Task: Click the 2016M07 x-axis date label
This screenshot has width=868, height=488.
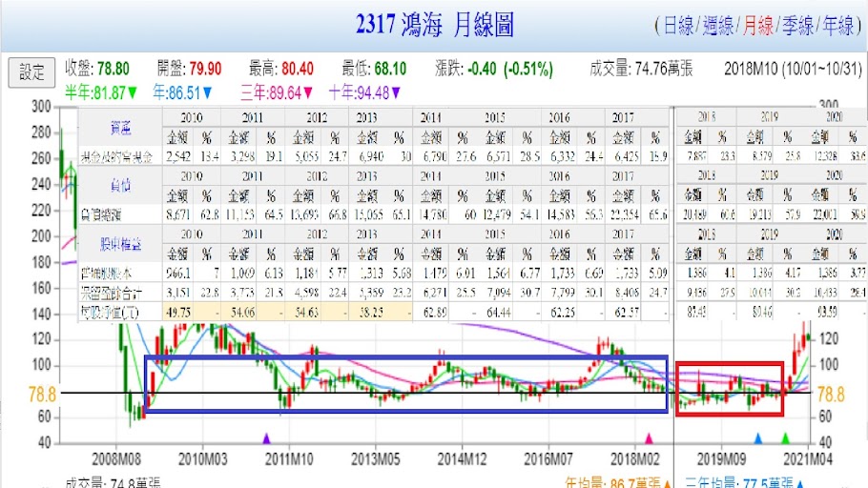Action: [548, 459]
